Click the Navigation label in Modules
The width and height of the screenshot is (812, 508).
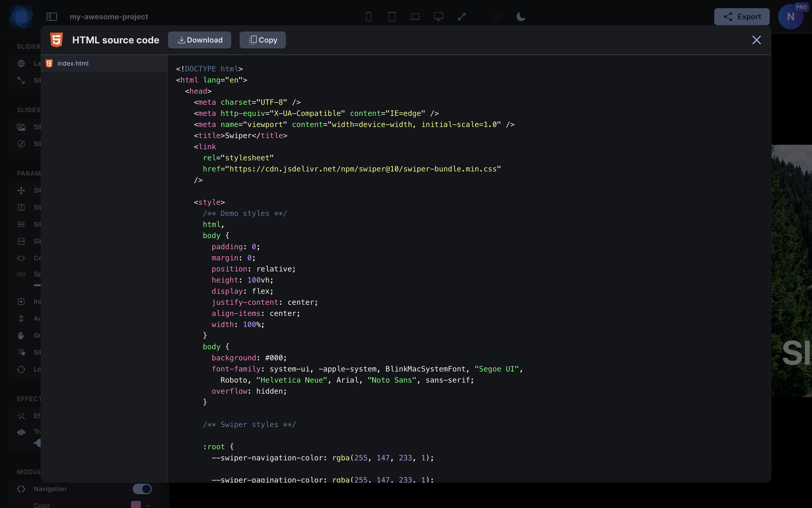tap(50, 489)
